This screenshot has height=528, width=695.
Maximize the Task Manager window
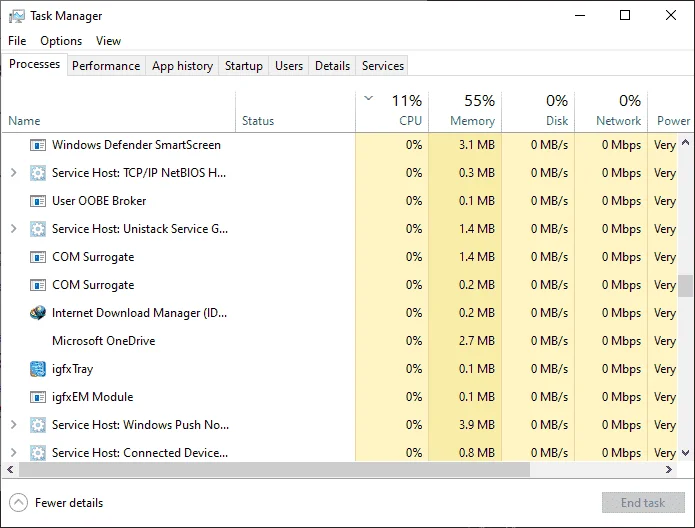point(625,16)
